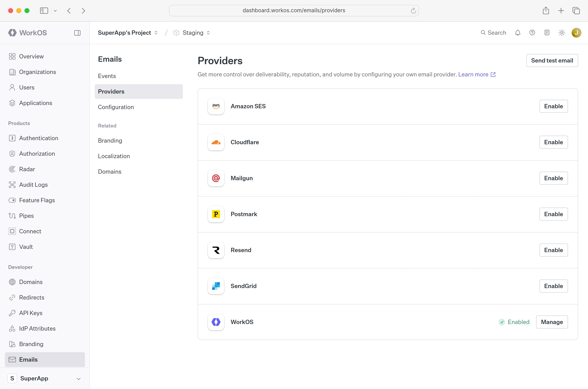Click the Send test email button
Screen dimensions: 588x389
tap(552, 60)
